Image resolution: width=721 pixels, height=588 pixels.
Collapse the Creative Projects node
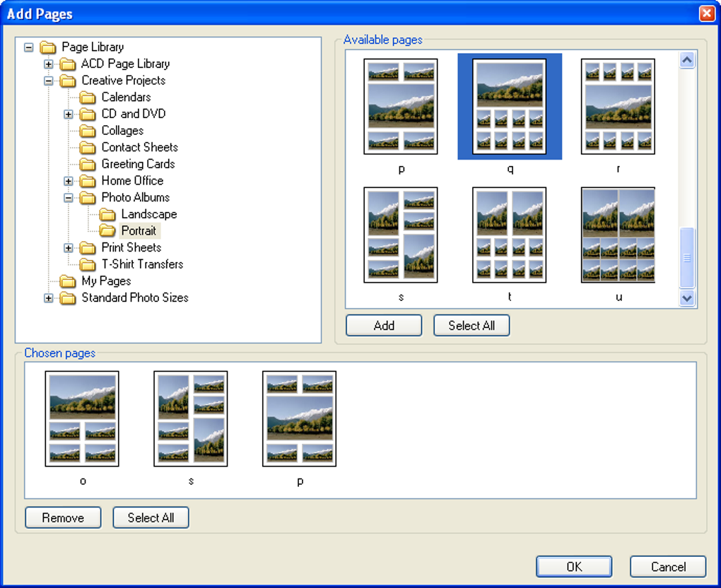pyautogui.click(x=48, y=81)
